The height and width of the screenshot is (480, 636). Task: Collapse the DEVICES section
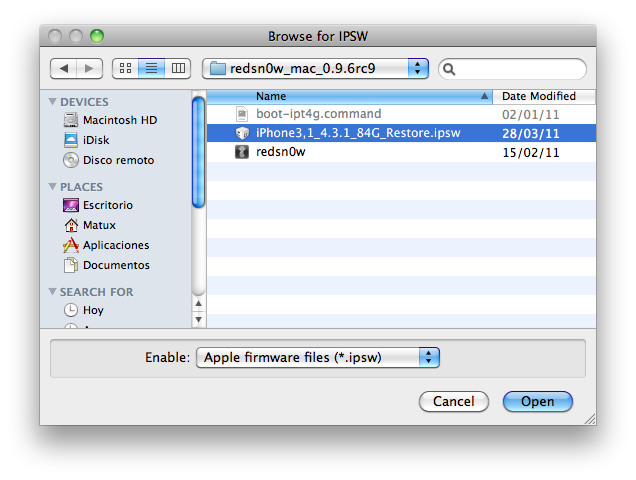click(x=52, y=101)
